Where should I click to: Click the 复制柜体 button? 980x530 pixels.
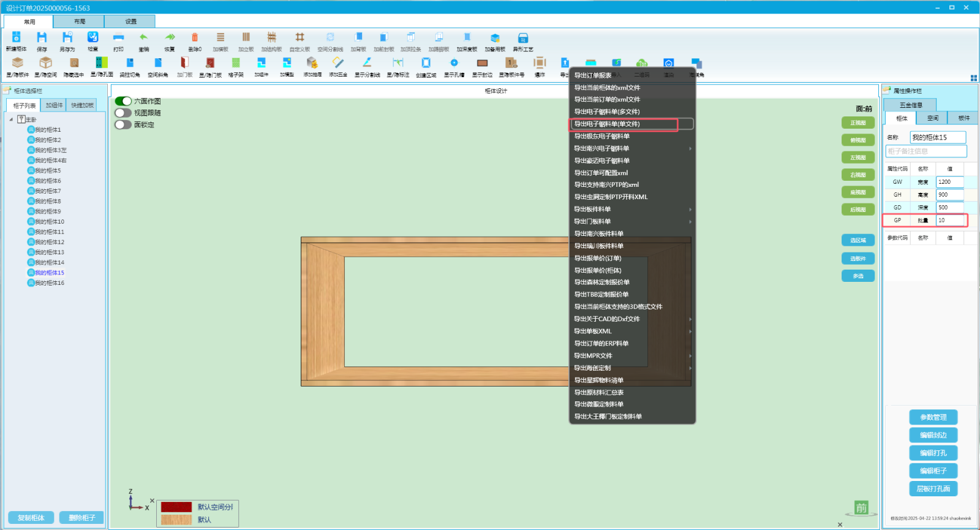click(31, 518)
